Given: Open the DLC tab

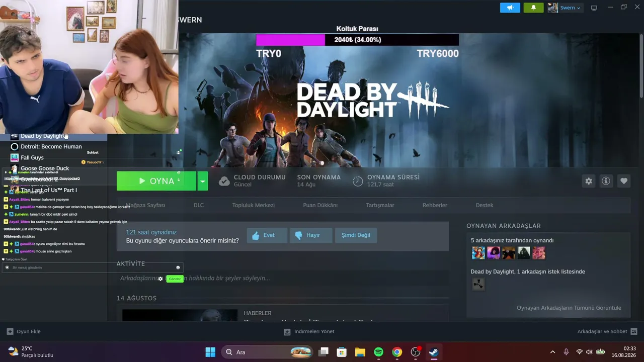Looking at the screenshot, I should (x=199, y=205).
